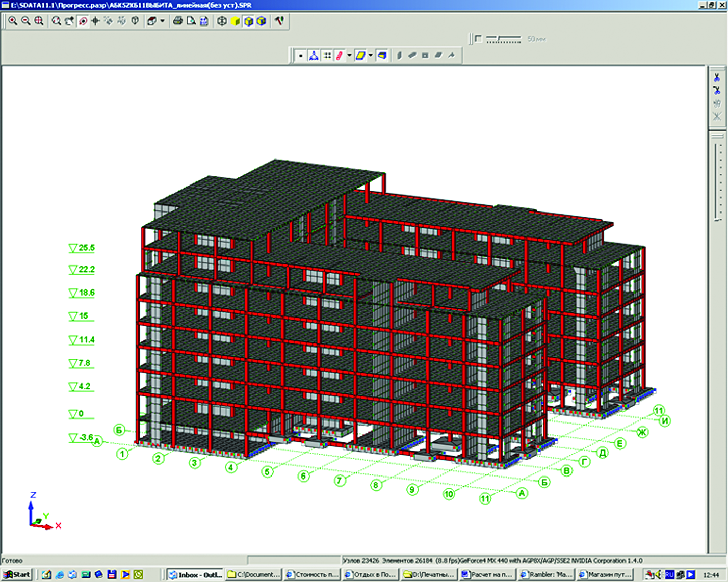Open print preview from the toolbar

pyautogui.click(x=191, y=21)
